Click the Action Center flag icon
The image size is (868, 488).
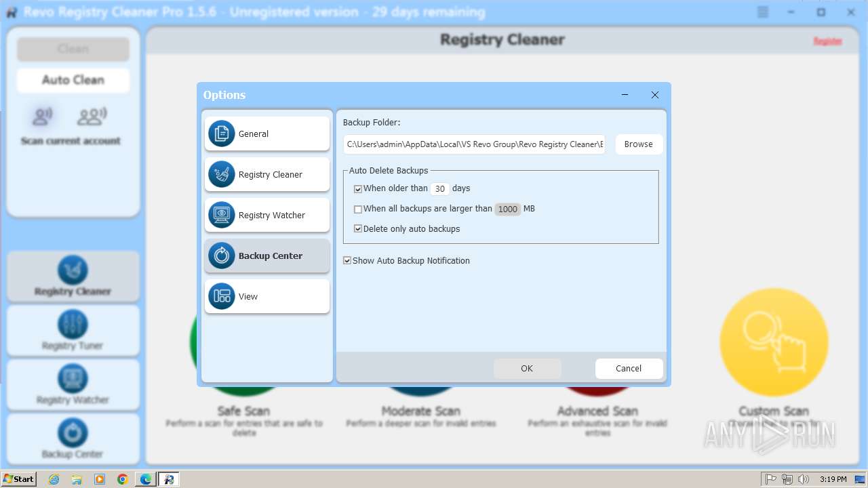tap(771, 479)
